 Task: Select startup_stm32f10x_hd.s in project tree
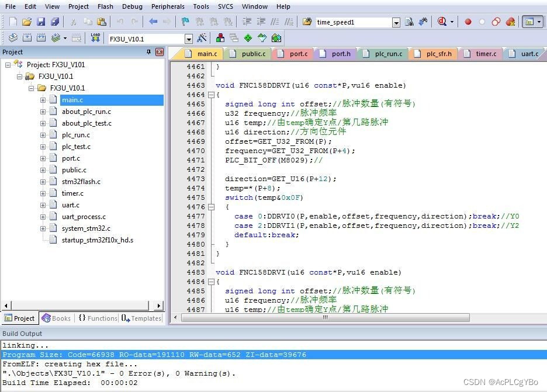click(x=98, y=240)
